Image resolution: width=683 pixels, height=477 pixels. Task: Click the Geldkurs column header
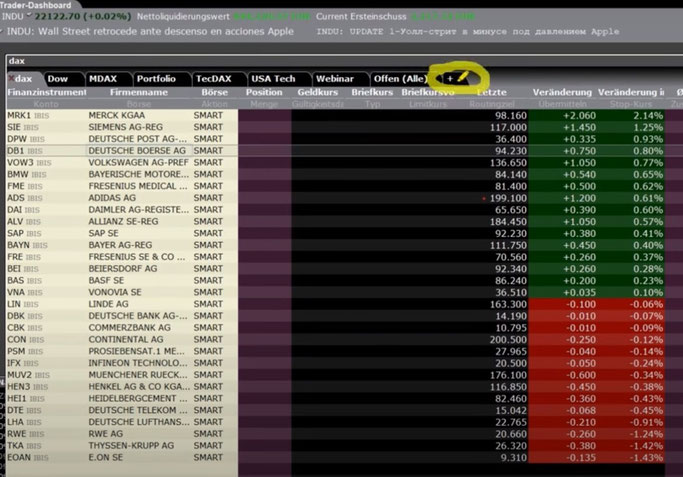(x=318, y=92)
